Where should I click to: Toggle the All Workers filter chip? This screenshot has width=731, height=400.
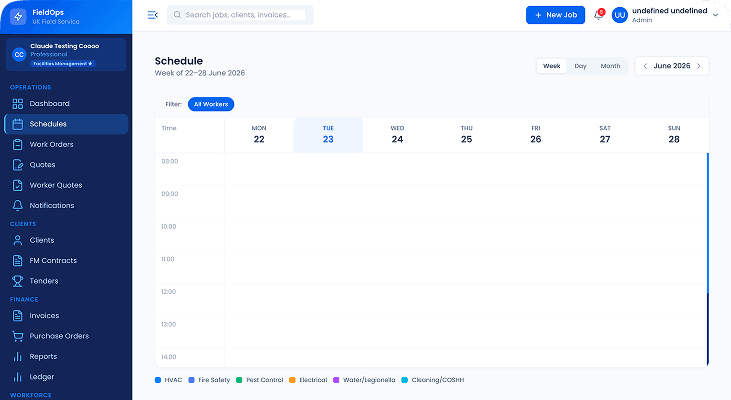pyautogui.click(x=211, y=104)
